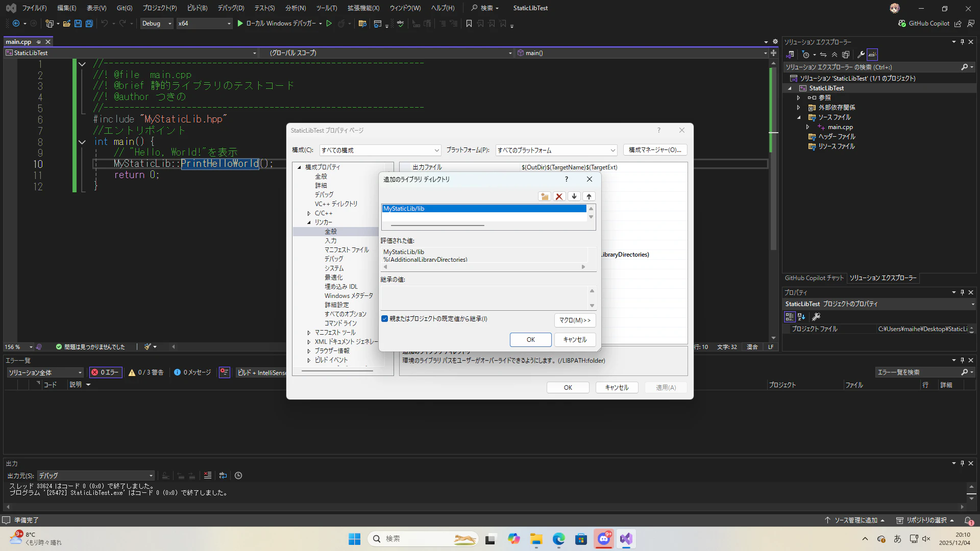This screenshot has width=980, height=551.
Task: Toggle the 0/3 警告 warnings filter
Action: [x=146, y=372]
